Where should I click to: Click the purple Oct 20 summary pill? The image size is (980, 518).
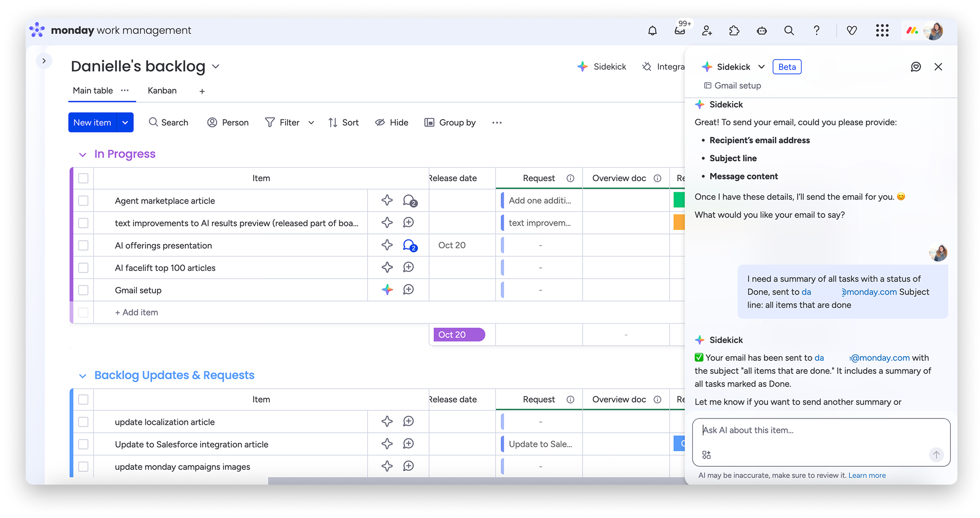[x=459, y=334]
